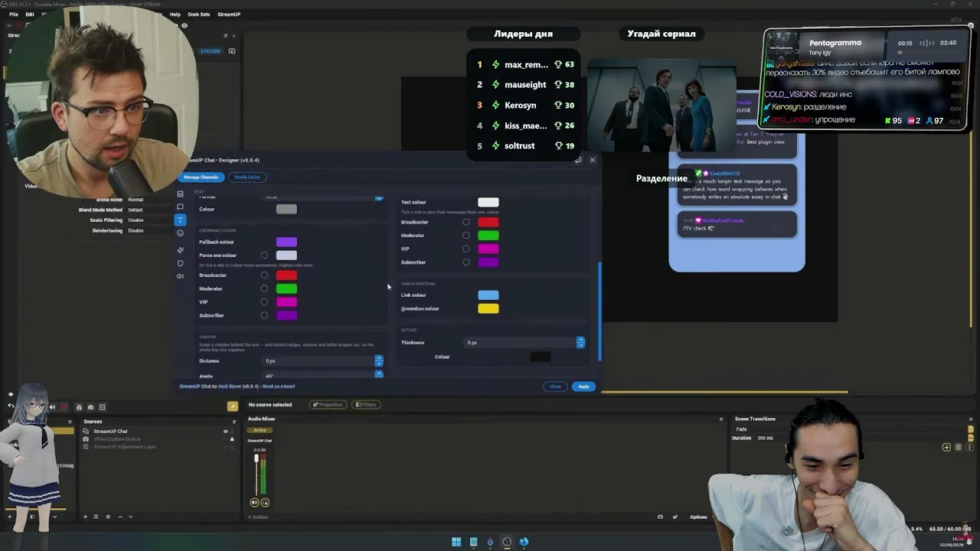Open the Filters button beside Properties
This screenshot has height=551, width=980.
[x=366, y=405]
